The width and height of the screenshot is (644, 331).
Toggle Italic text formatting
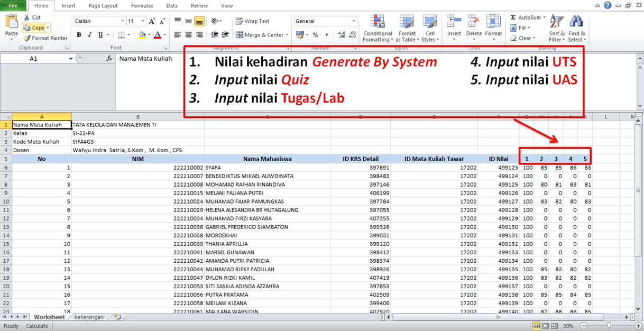pos(90,35)
